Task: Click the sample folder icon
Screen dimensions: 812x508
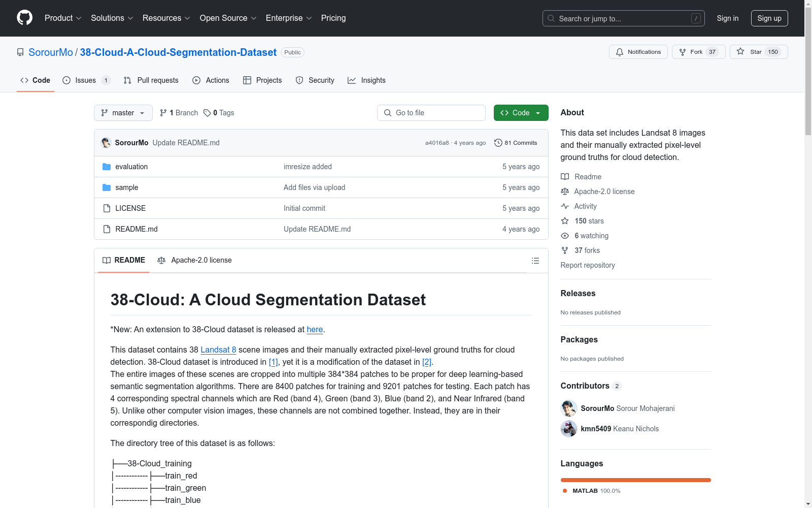Action: point(107,187)
